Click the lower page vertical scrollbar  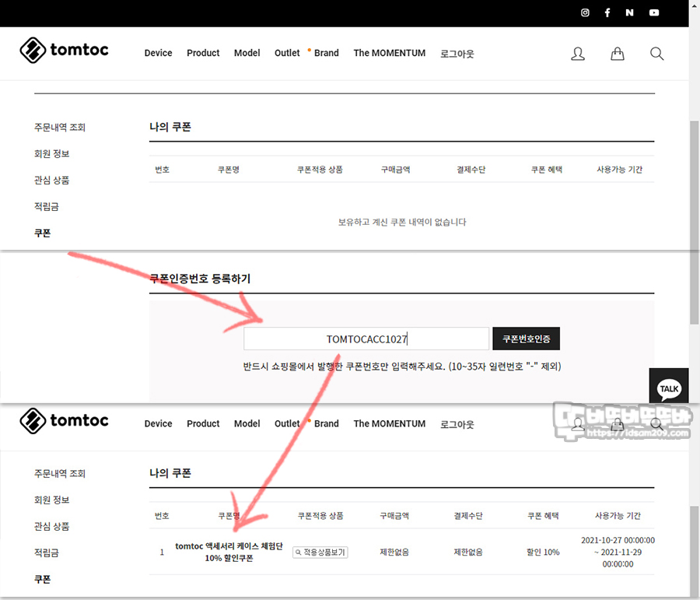tap(694, 553)
